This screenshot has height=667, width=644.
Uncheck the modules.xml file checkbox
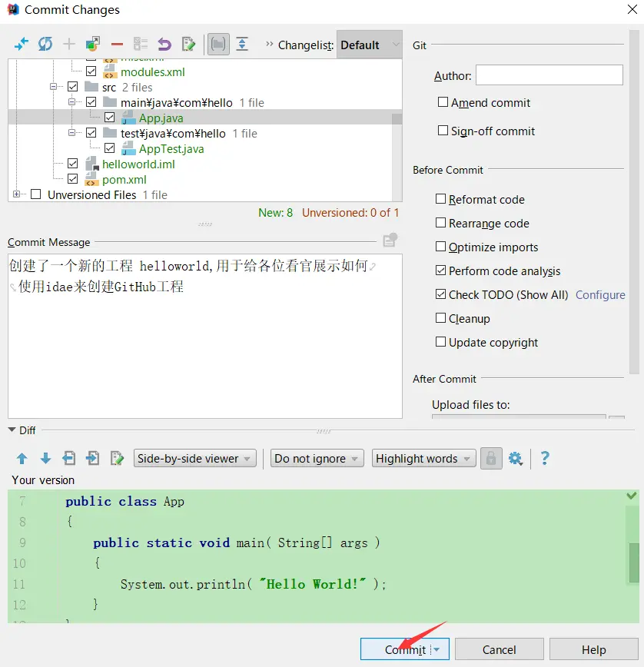91,71
